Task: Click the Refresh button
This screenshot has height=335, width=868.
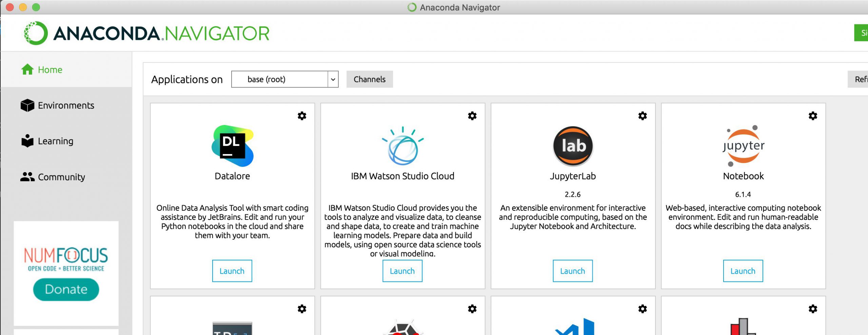Action: (858, 79)
